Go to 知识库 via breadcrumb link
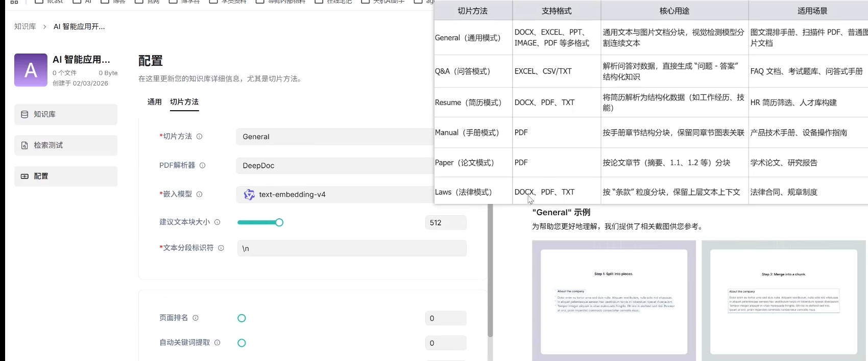 pyautogui.click(x=25, y=27)
